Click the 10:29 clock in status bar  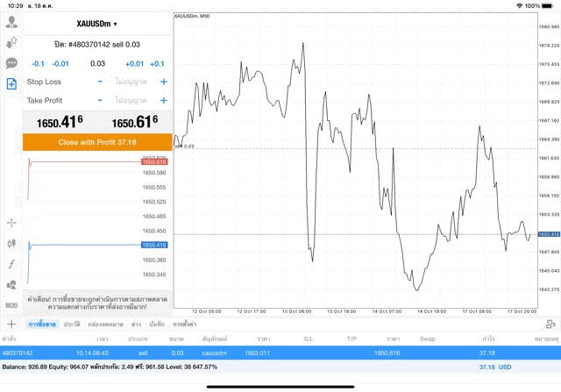pyautogui.click(x=15, y=6)
